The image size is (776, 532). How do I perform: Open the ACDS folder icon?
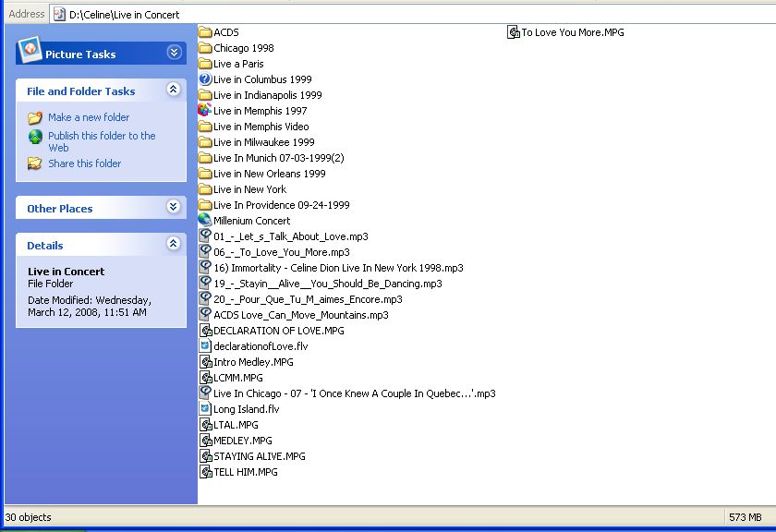[x=205, y=32]
